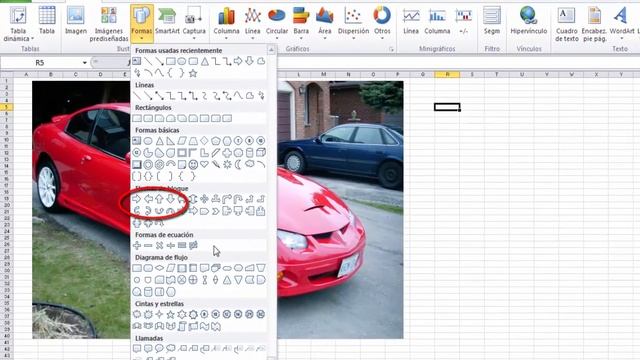This screenshot has height=360, width=640.
Task: Choose the equals sign equation shape
Action: (x=182, y=245)
